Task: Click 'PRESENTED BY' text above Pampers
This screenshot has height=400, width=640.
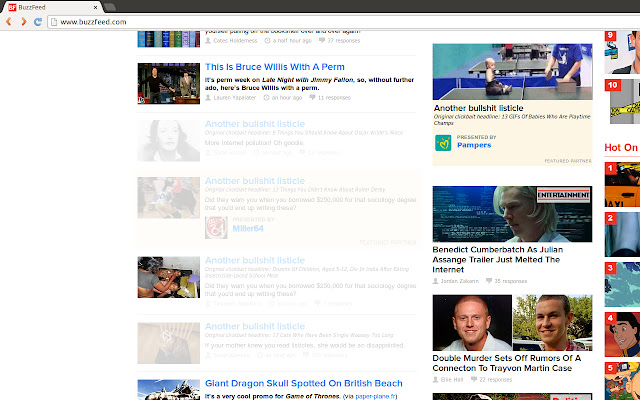Action: coord(477,137)
